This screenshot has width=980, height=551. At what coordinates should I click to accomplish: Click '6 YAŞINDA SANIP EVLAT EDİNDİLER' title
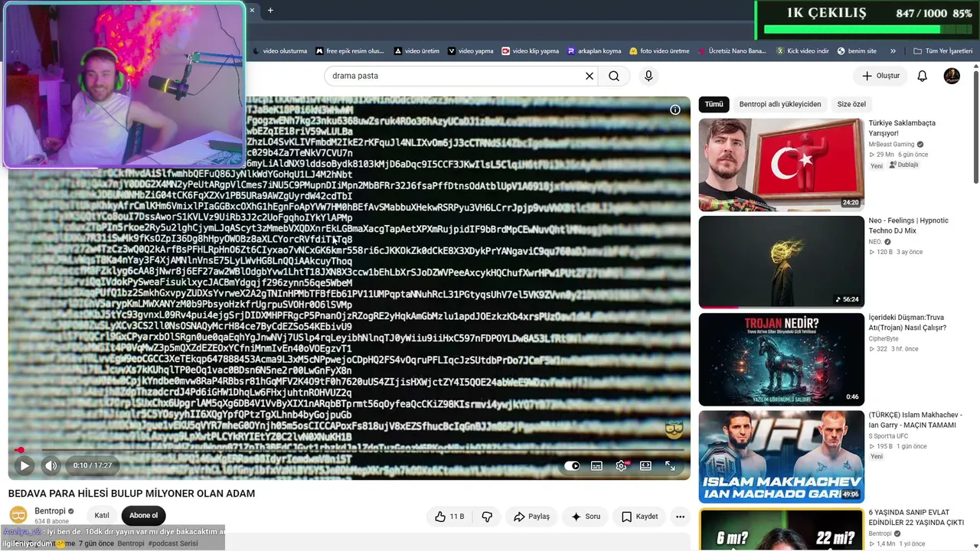click(x=916, y=517)
